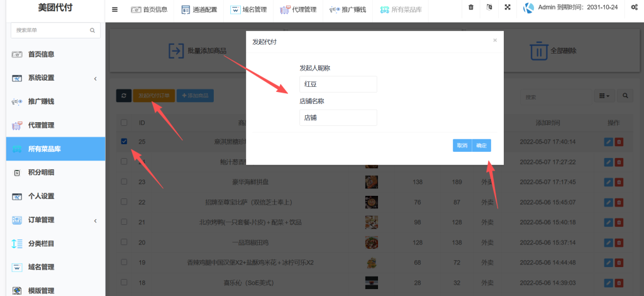The width and height of the screenshot is (644, 296).
Task: Click the magnifier search button beside columns dropdown
Action: 625,96
